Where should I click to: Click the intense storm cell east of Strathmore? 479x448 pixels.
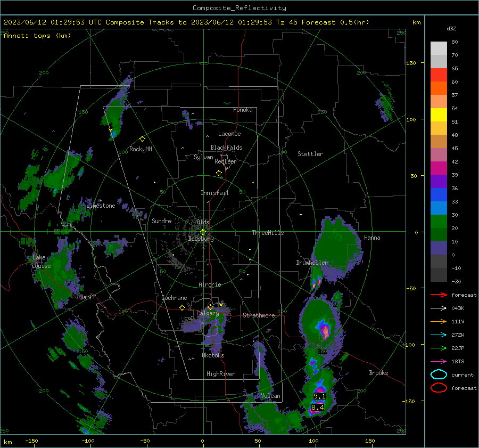pos(325,331)
